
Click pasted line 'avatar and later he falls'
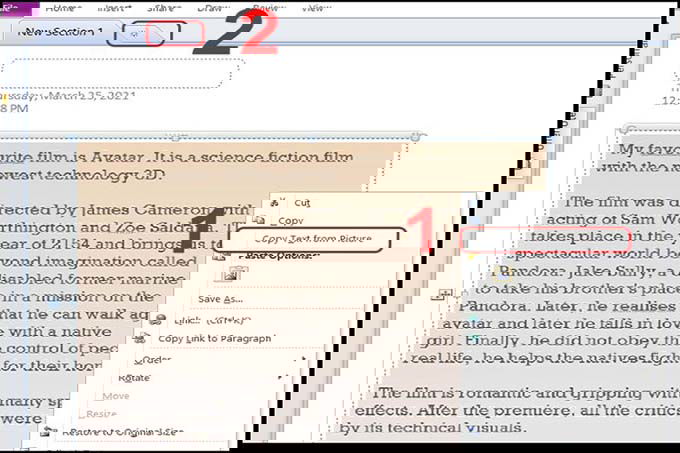coord(560,324)
